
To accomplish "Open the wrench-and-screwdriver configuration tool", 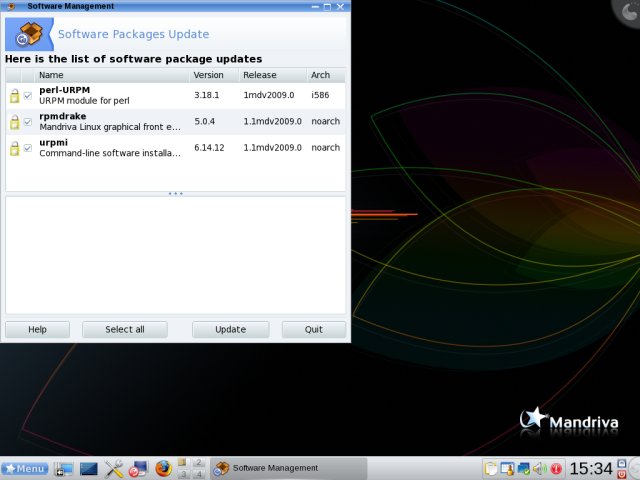I will [x=114, y=468].
